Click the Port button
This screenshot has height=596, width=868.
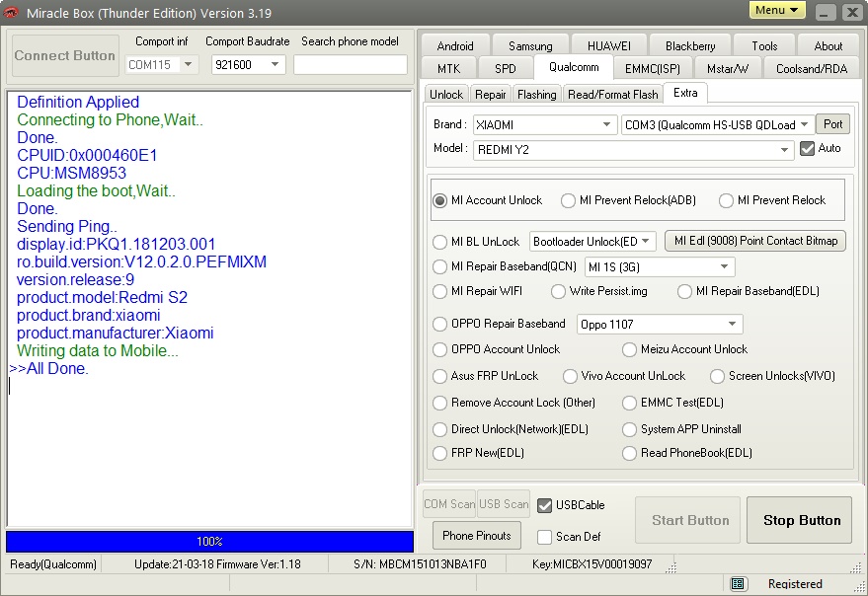(x=832, y=124)
